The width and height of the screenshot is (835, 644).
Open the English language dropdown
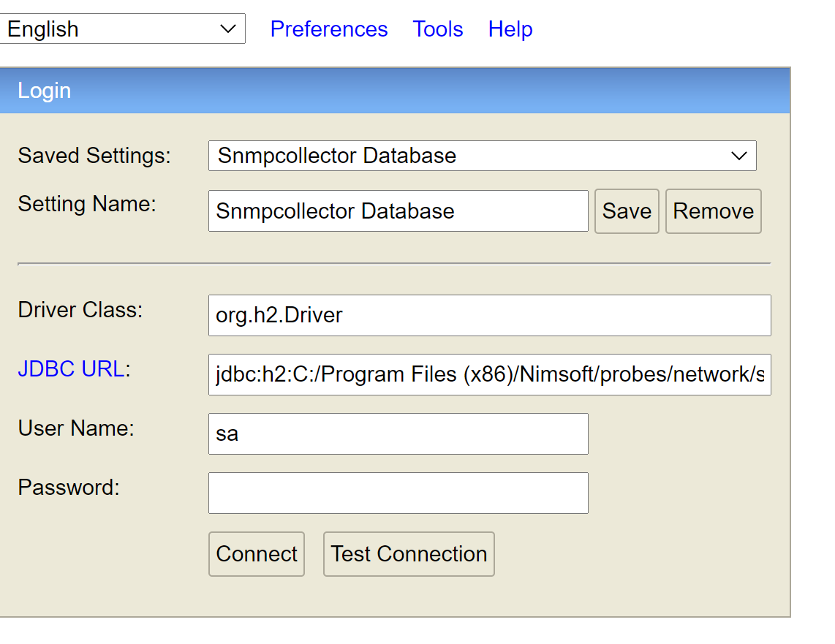click(121, 29)
